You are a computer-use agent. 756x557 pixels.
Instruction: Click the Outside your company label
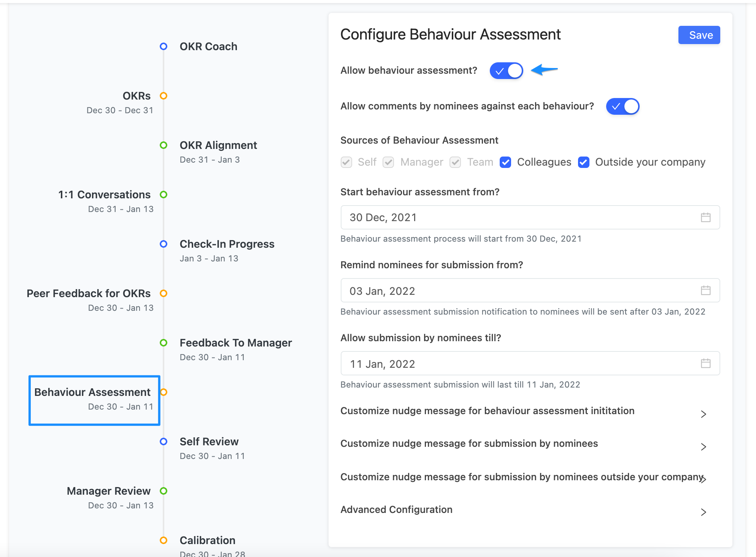(650, 162)
